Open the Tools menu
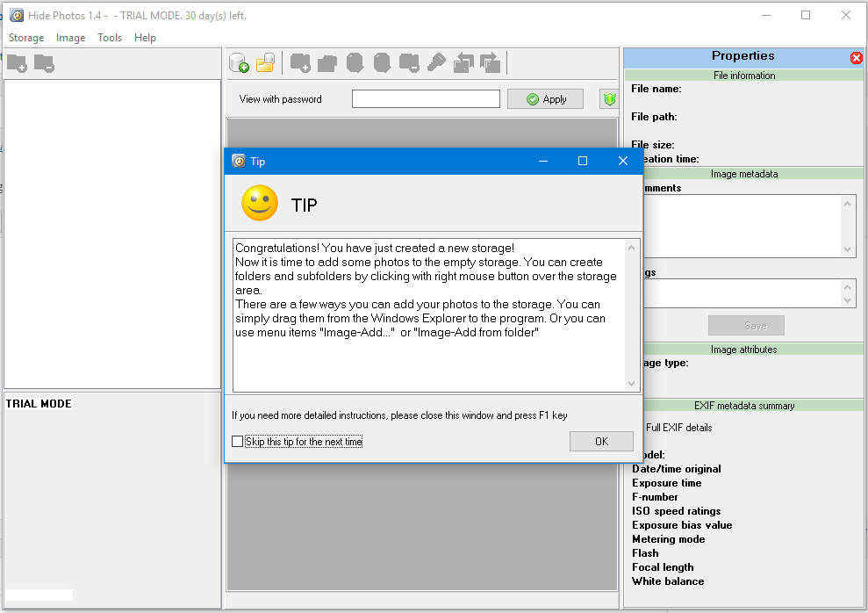The height and width of the screenshot is (613, 868). pyautogui.click(x=110, y=38)
